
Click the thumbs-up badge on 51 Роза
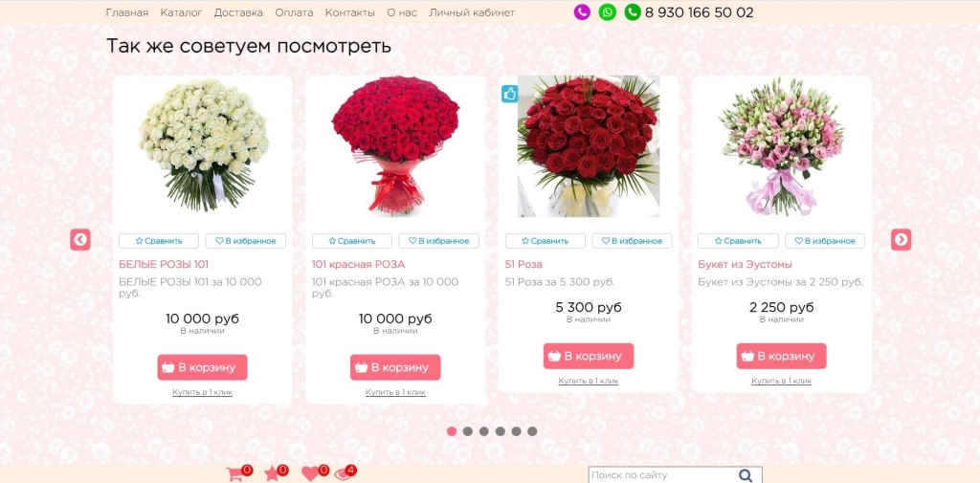click(510, 95)
